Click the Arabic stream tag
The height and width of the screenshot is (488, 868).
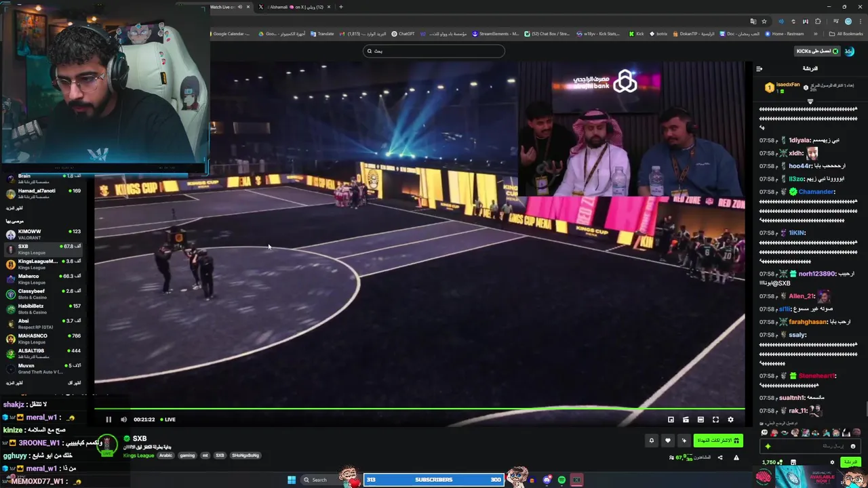pos(165,455)
